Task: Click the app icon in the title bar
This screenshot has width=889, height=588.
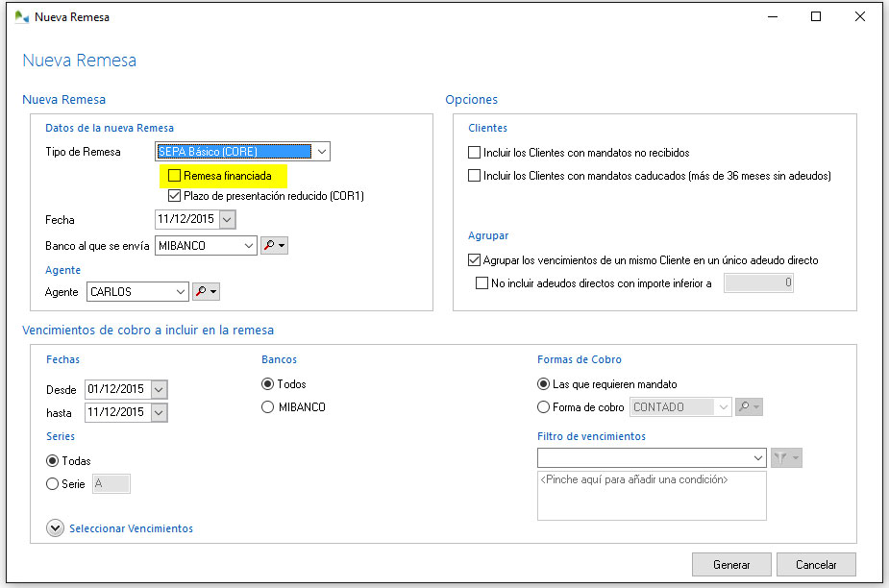Action: 21,16
